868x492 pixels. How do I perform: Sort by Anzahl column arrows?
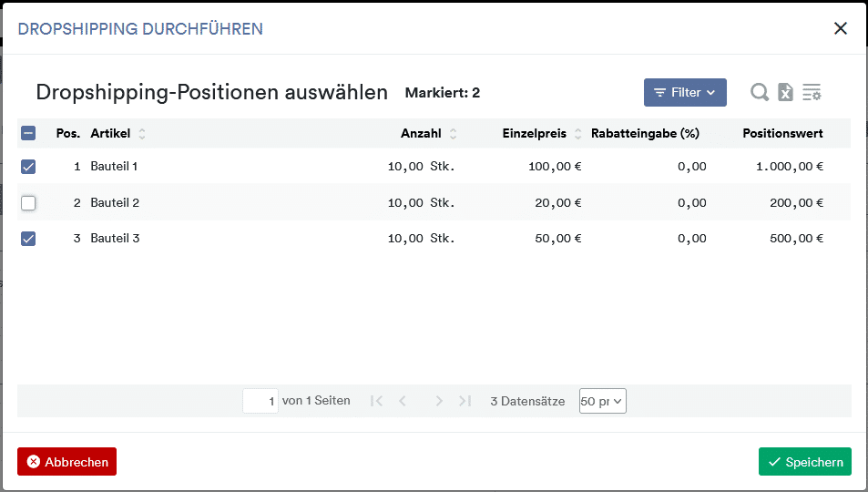click(x=454, y=134)
